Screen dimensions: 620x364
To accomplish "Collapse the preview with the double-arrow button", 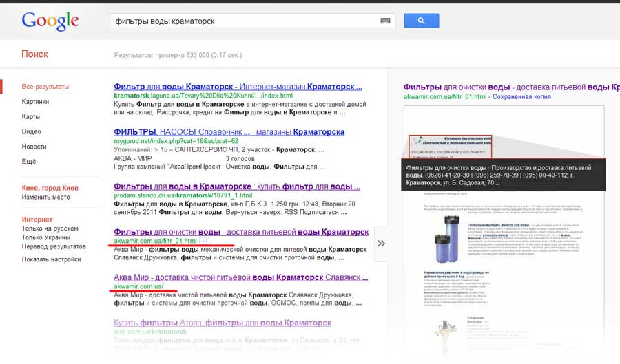I will tap(381, 244).
